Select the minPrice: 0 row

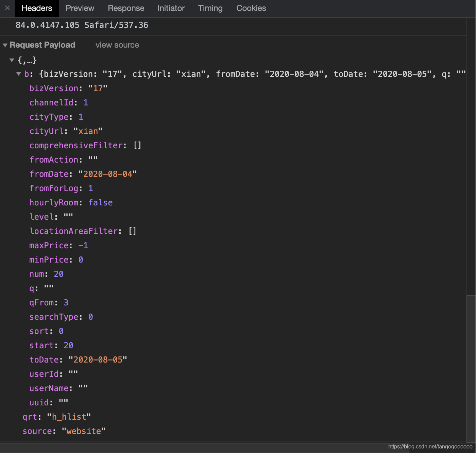[x=56, y=260]
